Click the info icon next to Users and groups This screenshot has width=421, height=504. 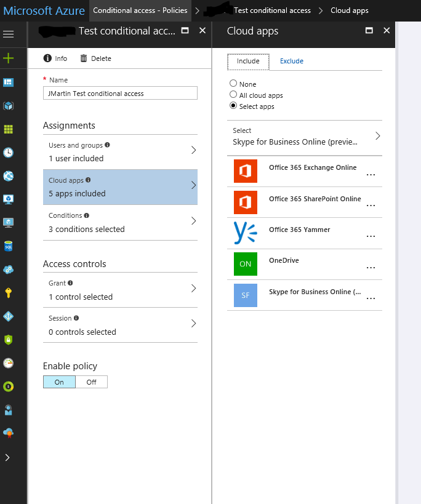point(107,145)
